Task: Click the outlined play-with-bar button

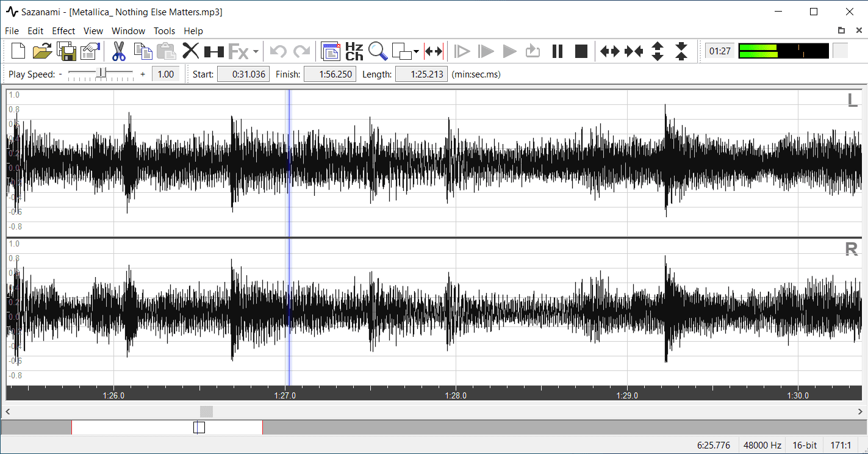Action: click(x=462, y=51)
